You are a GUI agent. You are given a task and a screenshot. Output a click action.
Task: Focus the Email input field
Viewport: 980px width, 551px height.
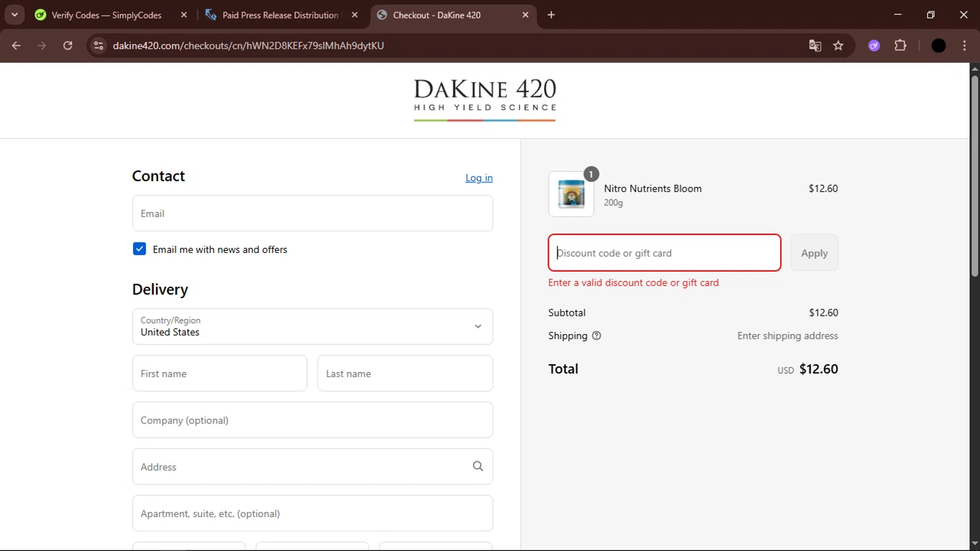click(312, 213)
